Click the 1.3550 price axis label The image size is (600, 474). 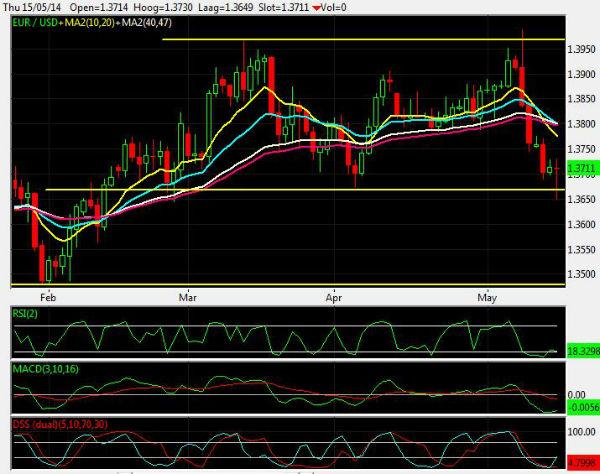pos(582,250)
